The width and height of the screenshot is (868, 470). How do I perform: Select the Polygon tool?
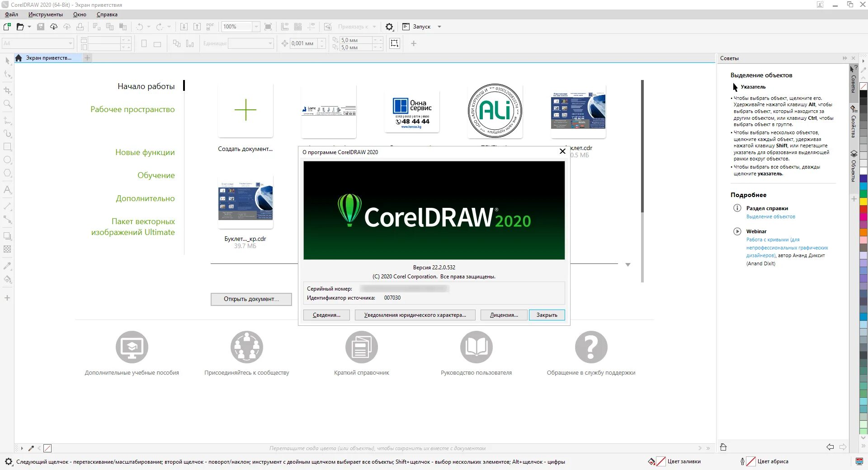click(x=7, y=173)
